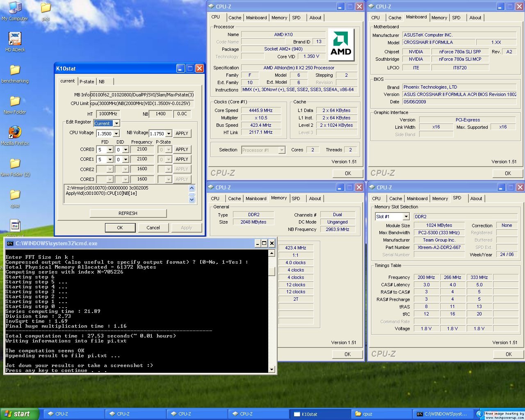
Task: Click NB Frequency value 2963.9 MHz
Action: pos(338,229)
